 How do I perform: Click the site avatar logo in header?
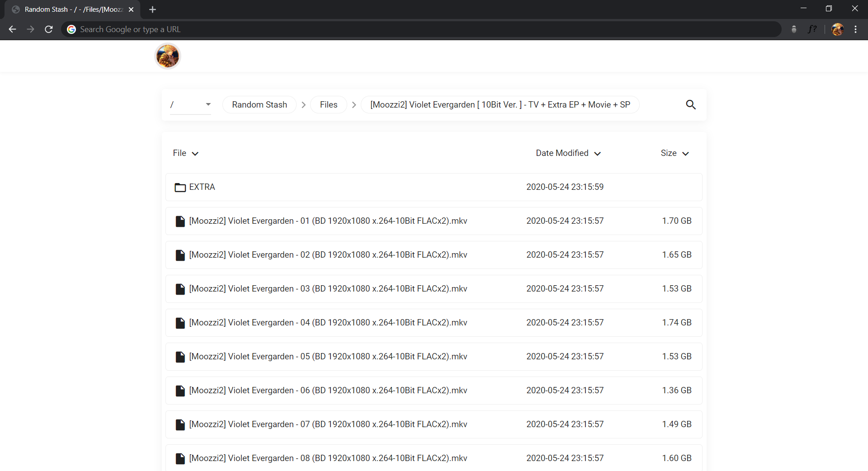click(168, 56)
